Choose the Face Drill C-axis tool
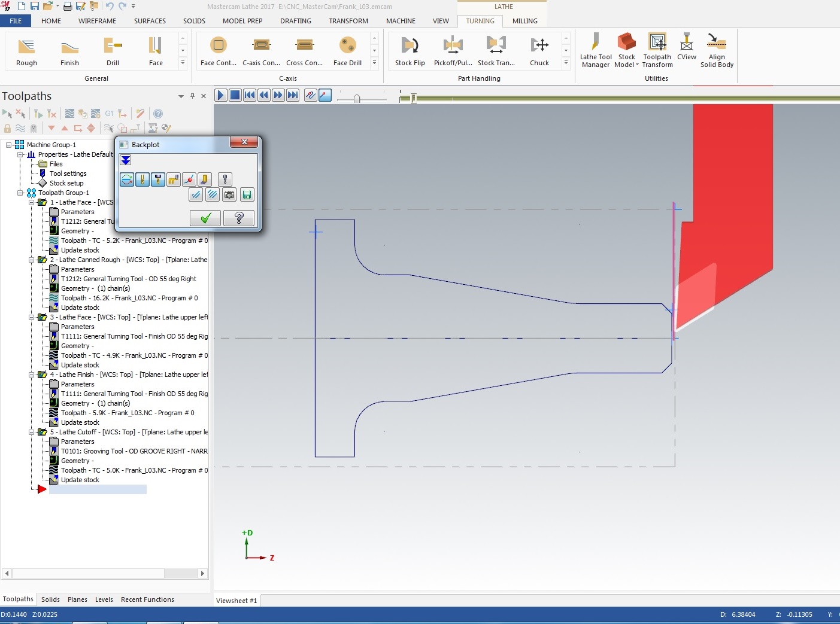Screen dimensions: 840x624 point(347,51)
